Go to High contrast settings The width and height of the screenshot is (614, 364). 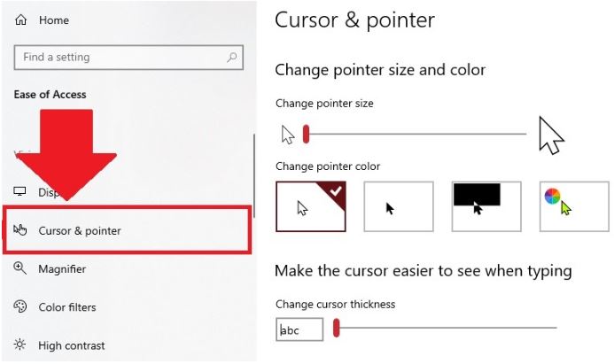coord(72,345)
